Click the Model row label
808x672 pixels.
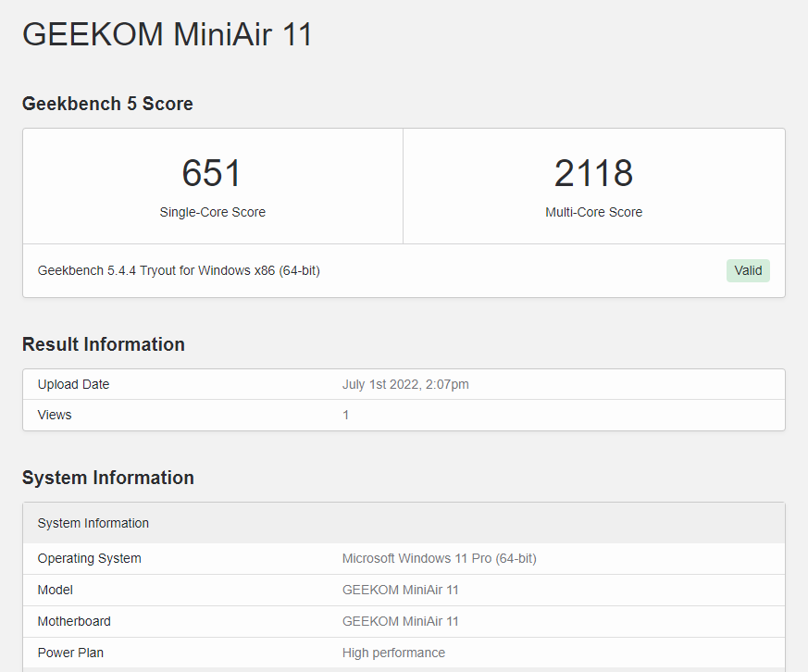(x=56, y=590)
